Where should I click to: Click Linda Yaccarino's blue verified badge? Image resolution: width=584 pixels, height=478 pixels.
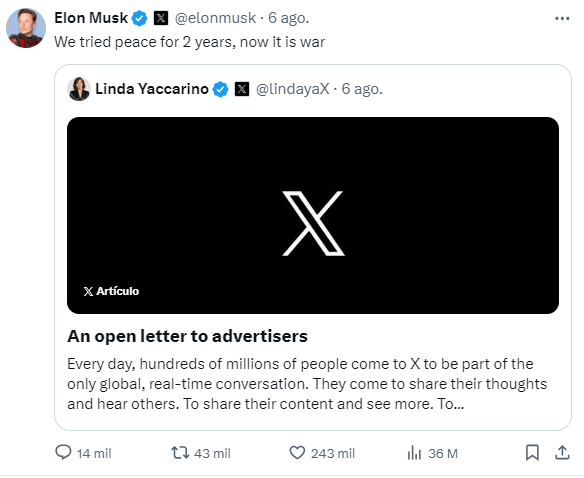click(220, 89)
